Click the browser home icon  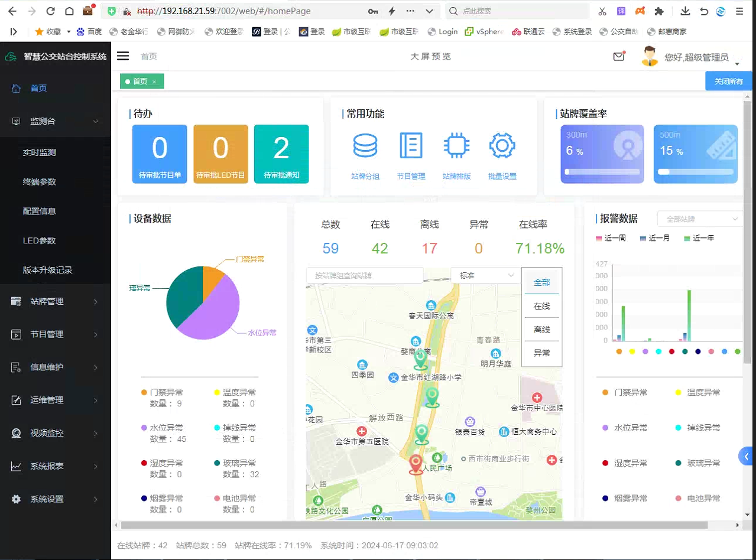(69, 11)
